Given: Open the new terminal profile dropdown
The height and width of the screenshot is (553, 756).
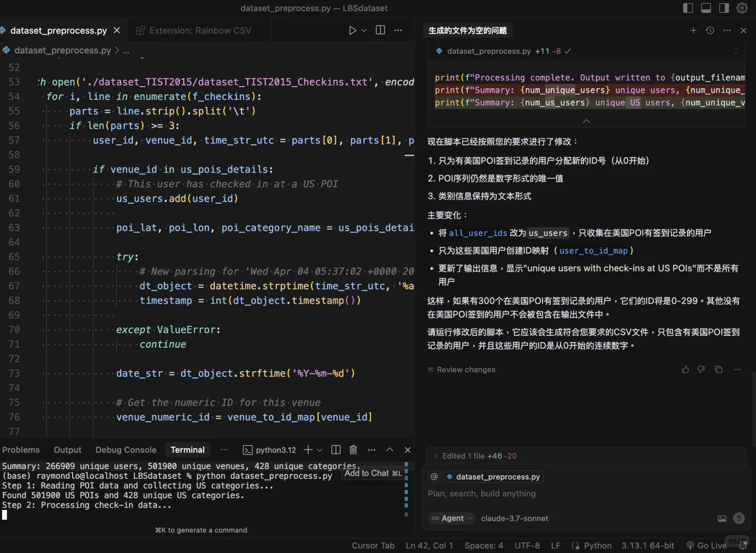Looking at the screenshot, I should coord(320,450).
